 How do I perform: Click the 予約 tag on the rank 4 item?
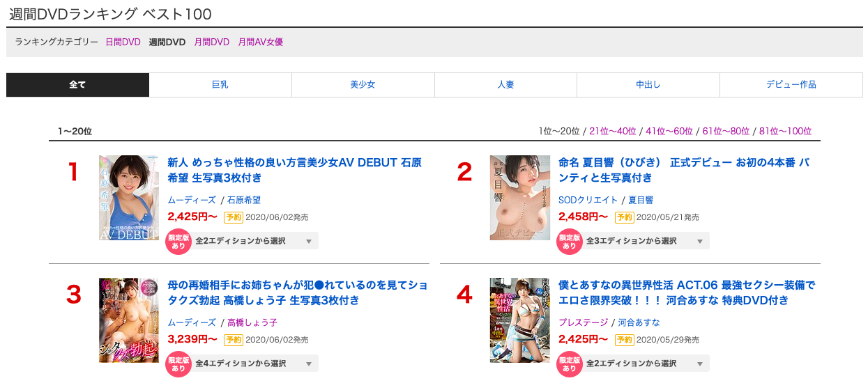click(624, 340)
